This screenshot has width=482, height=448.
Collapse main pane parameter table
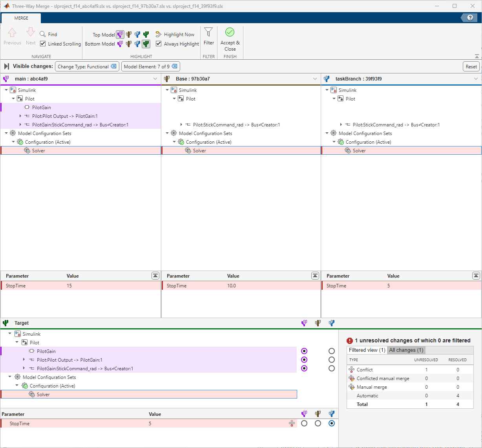155,276
